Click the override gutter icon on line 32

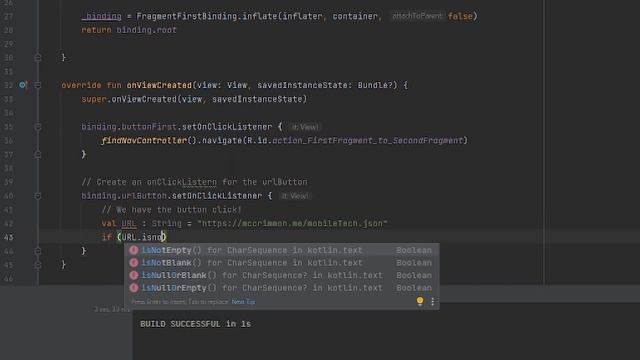23,85
